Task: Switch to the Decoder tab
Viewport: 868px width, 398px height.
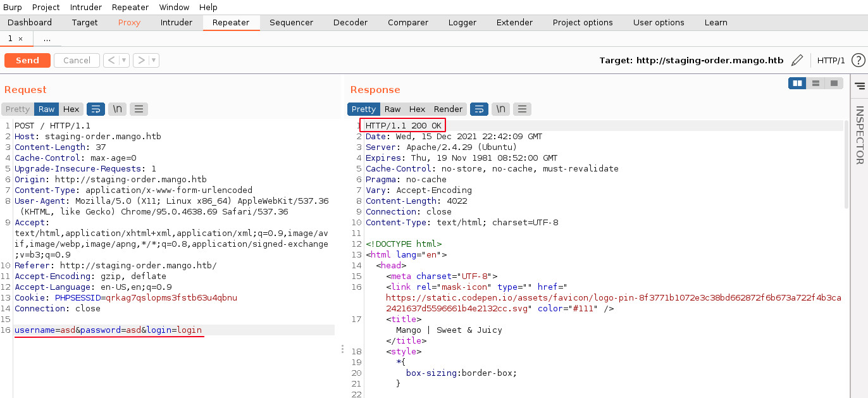Action: (350, 23)
